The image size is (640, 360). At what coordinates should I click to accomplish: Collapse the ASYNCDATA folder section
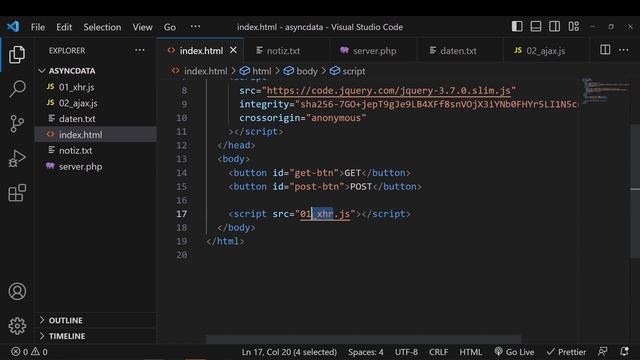point(96,71)
